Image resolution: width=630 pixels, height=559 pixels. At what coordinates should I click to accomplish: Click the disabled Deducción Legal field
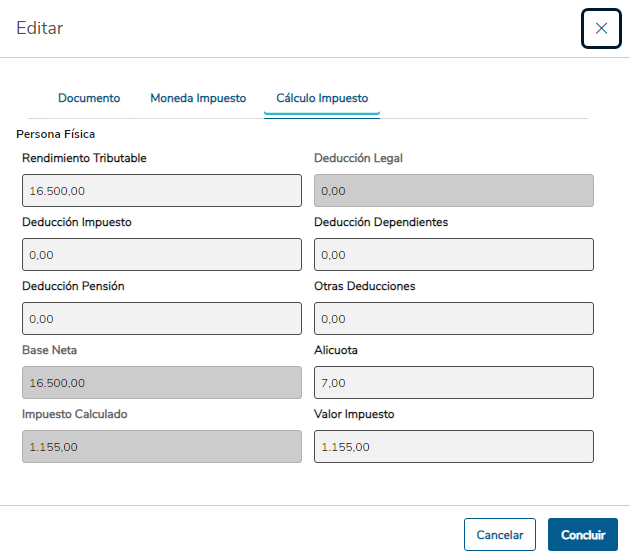[x=453, y=190]
